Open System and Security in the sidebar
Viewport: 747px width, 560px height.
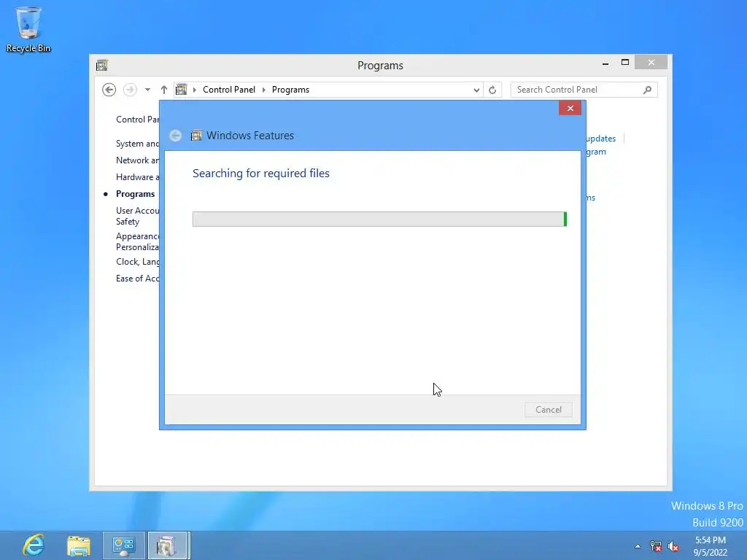[137, 144]
